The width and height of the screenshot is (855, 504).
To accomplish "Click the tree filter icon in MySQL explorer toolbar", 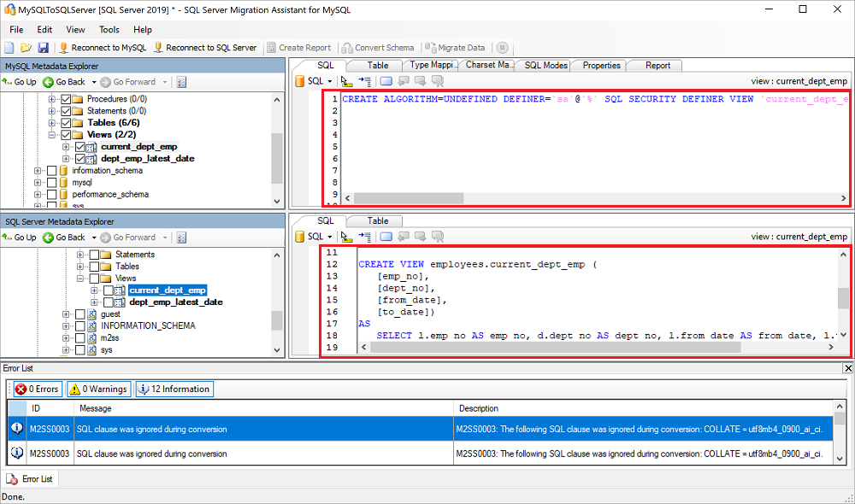I will tap(181, 82).
